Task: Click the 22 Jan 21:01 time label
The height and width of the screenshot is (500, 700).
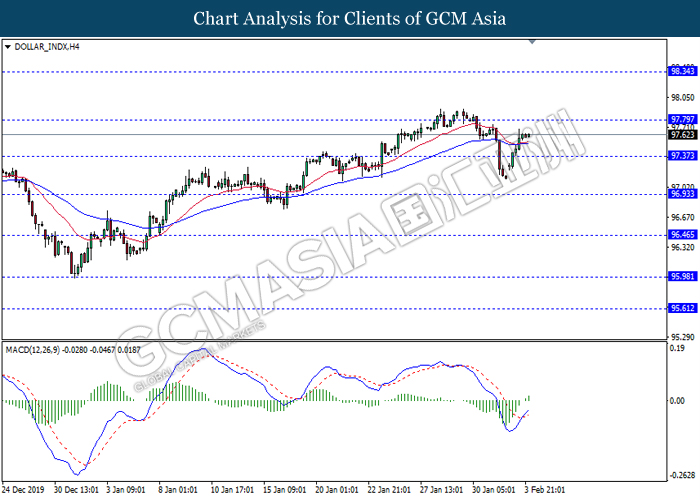Action: 389,490
